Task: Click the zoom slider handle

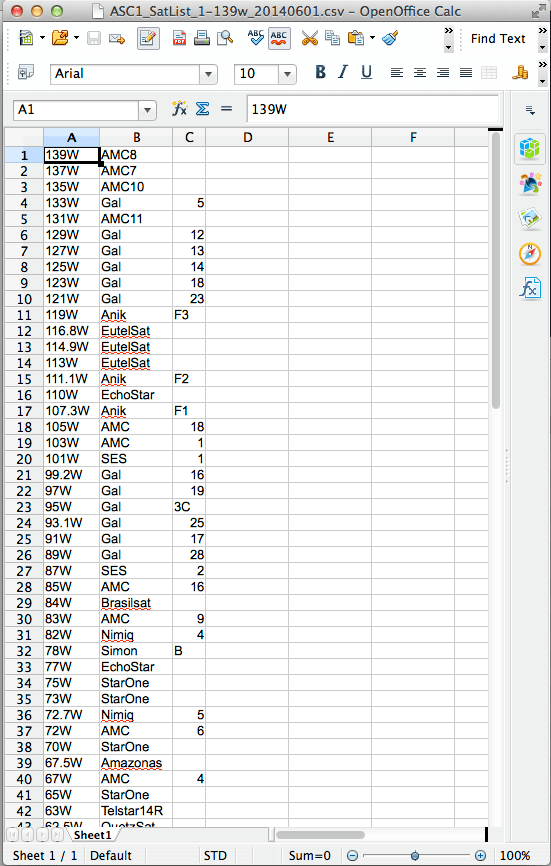Action: click(415, 856)
